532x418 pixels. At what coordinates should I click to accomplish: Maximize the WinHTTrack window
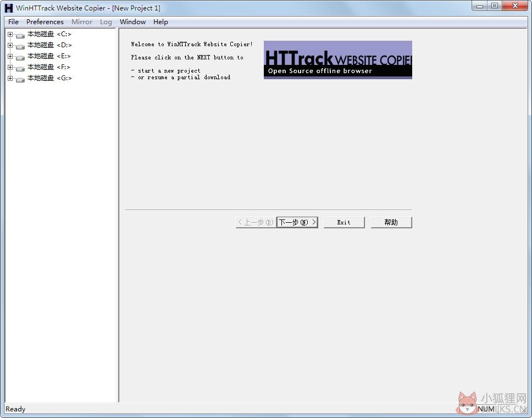pos(495,5)
